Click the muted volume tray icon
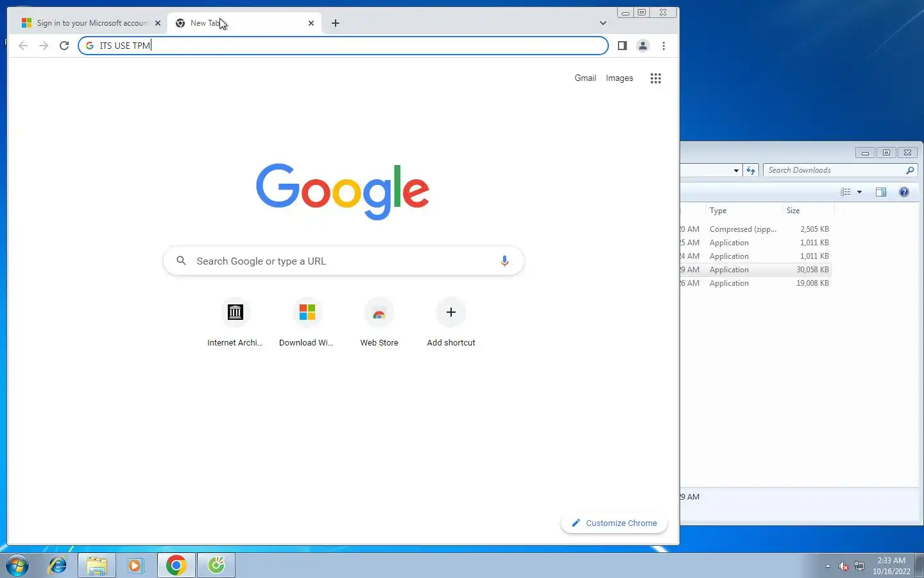Image resolution: width=924 pixels, height=578 pixels. [x=844, y=566]
